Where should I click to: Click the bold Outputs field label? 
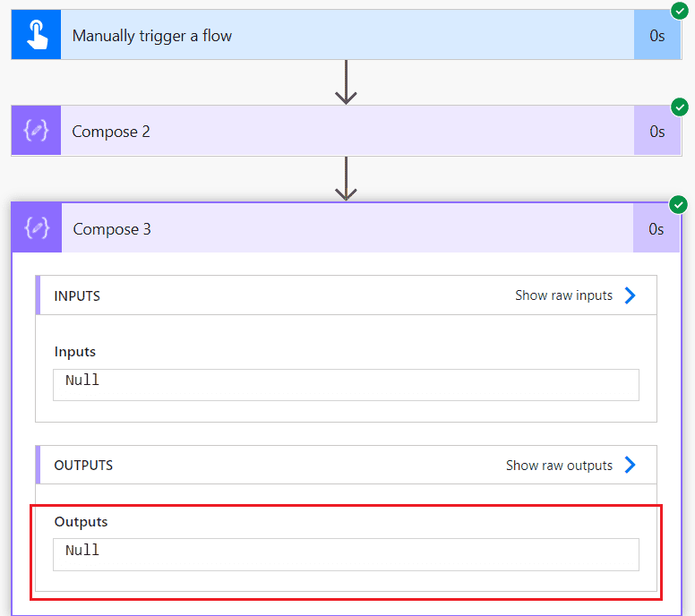click(81, 522)
